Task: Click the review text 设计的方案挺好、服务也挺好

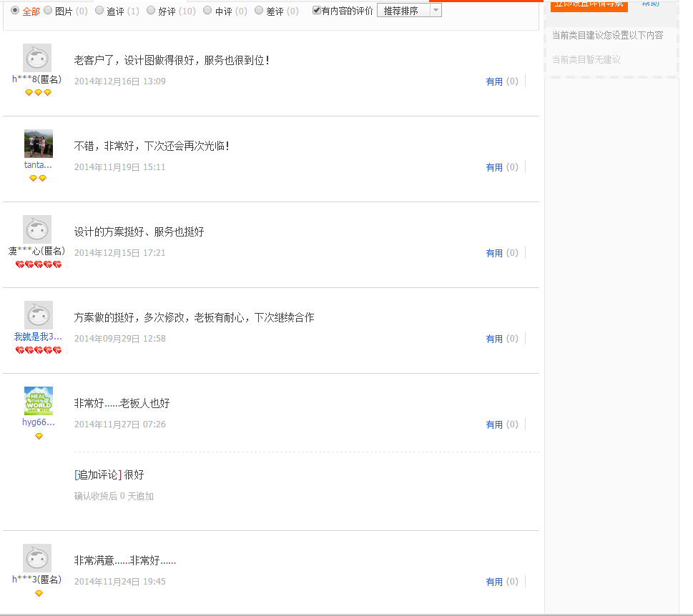Action: click(139, 232)
